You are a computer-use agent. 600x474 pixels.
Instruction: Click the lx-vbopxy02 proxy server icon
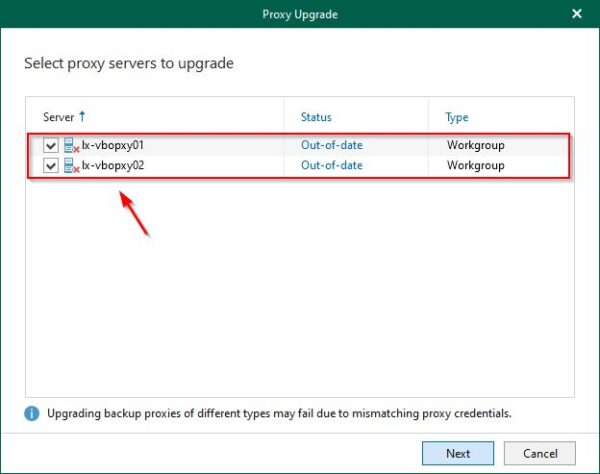(x=72, y=166)
